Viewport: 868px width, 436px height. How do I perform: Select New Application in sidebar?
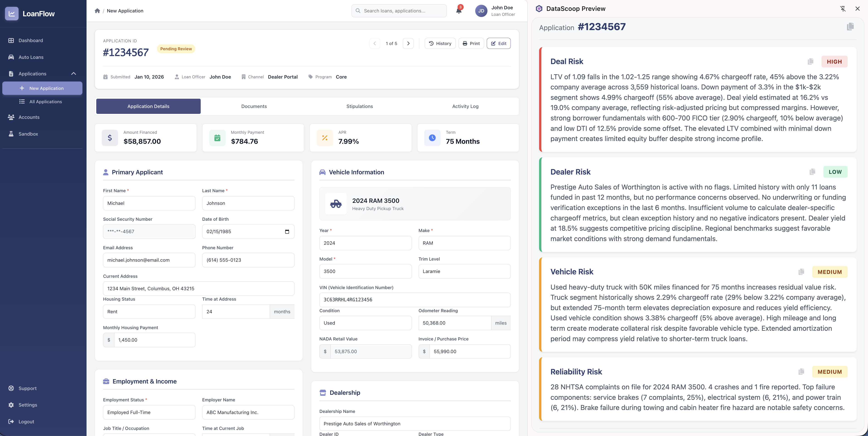pos(42,88)
